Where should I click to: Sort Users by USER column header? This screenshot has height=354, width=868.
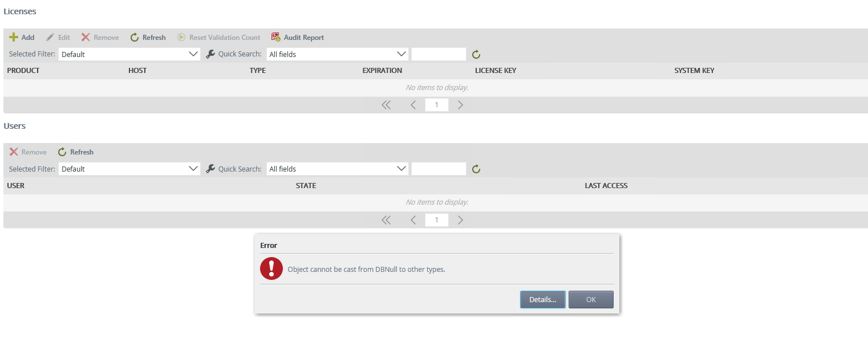pyautogui.click(x=15, y=185)
